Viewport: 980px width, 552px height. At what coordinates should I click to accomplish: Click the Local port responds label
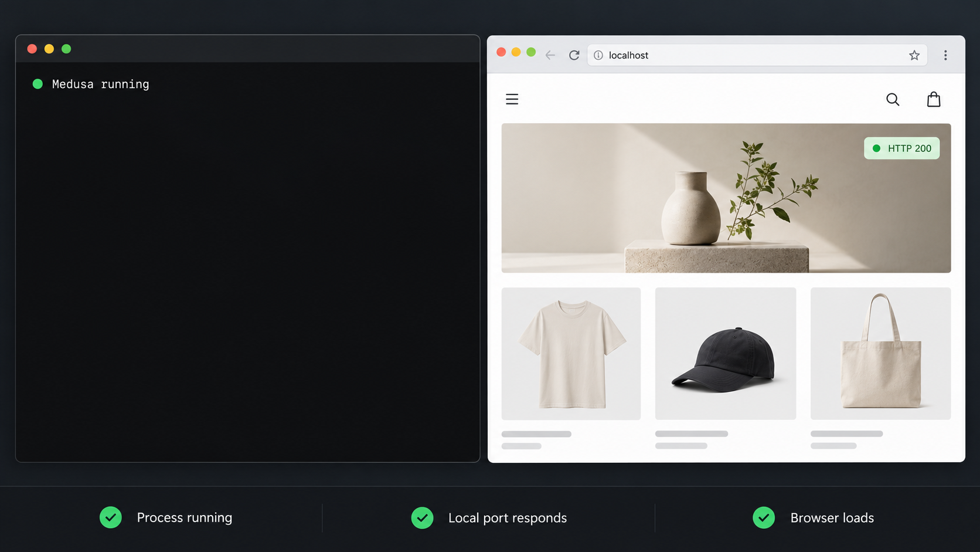(508, 518)
